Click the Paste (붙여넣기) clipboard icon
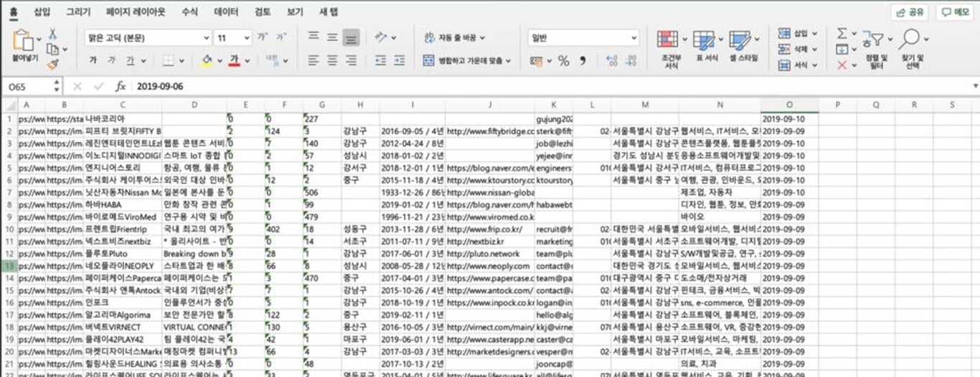This screenshot has height=377, width=980. pyautogui.click(x=24, y=39)
